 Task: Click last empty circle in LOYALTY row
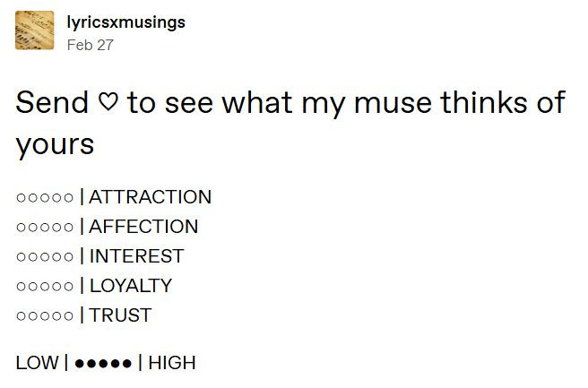(x=68, y=287)
